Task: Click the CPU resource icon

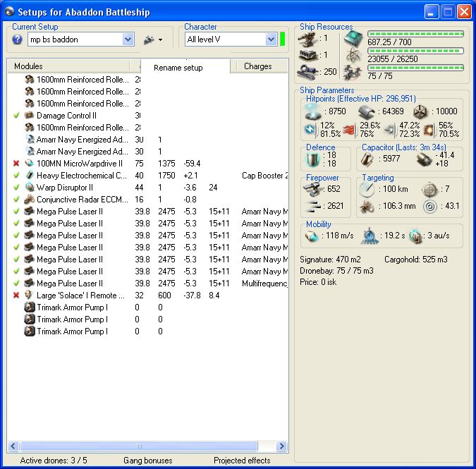Action: [x=353, y=39]
